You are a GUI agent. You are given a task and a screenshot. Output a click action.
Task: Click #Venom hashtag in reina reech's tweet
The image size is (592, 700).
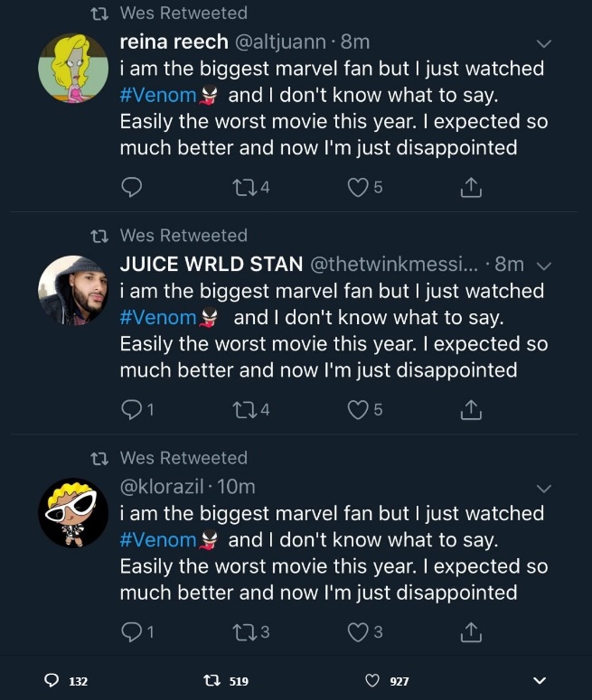coord(158,95)
